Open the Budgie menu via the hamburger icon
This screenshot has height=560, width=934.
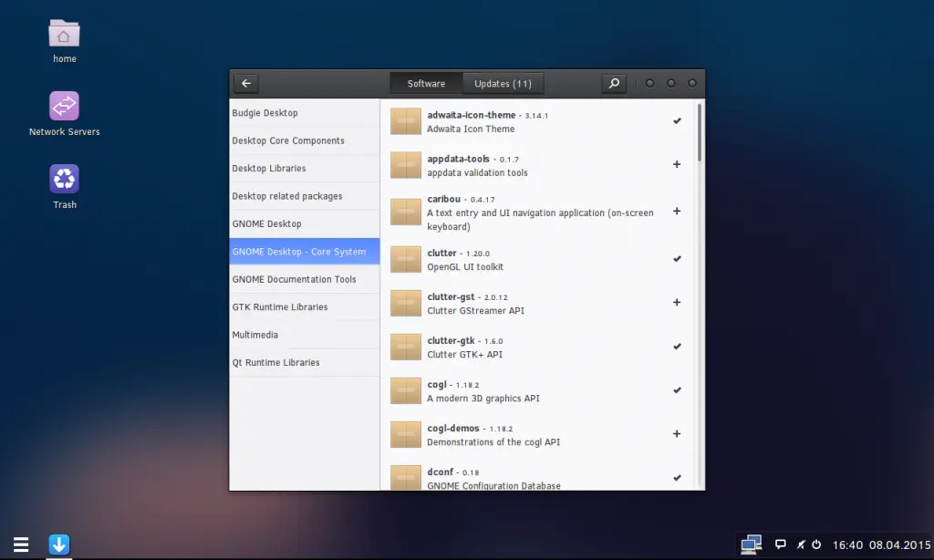(x=21, y=544)
